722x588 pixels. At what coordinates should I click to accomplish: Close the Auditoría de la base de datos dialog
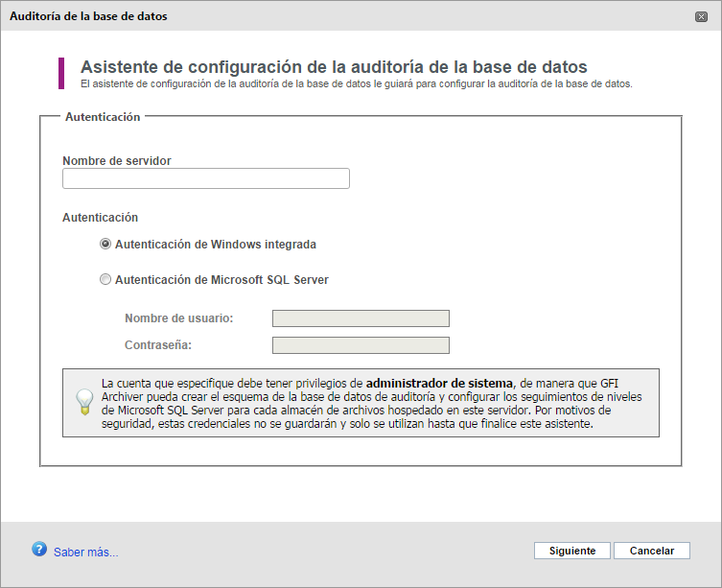click(x=703, y=16)
